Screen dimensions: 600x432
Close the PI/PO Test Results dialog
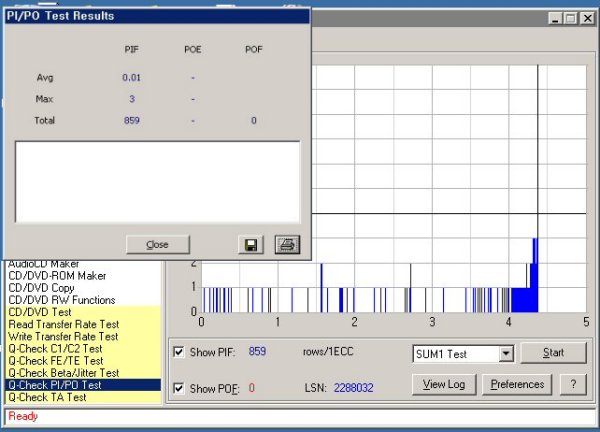click(x=158, y=245)
